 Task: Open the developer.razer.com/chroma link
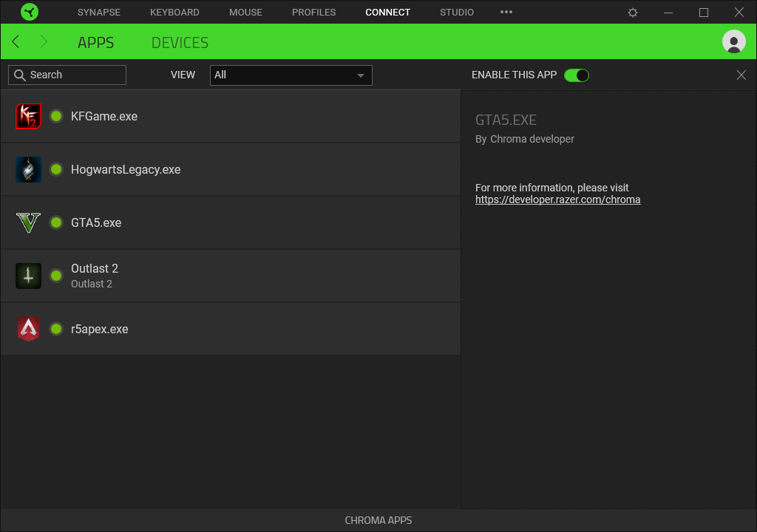pos(557,199)
